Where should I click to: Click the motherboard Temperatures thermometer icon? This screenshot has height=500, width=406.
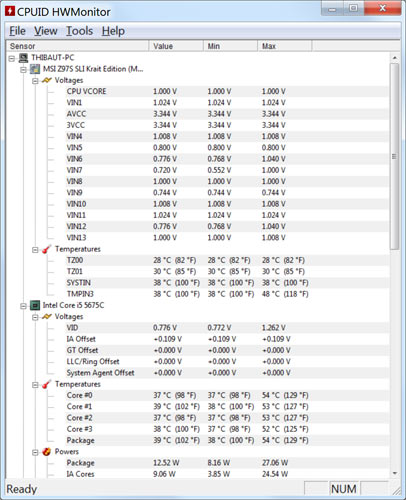(47, 249)
